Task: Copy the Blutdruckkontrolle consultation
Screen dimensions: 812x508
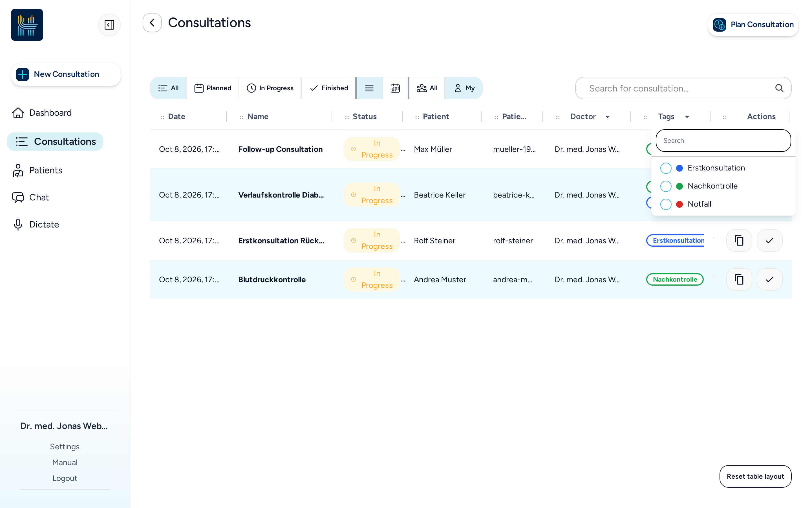Action: 739,279
